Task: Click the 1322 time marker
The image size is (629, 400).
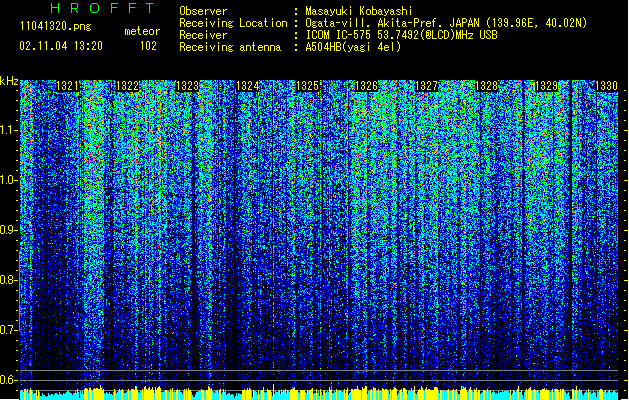Action: click(127, 86)
